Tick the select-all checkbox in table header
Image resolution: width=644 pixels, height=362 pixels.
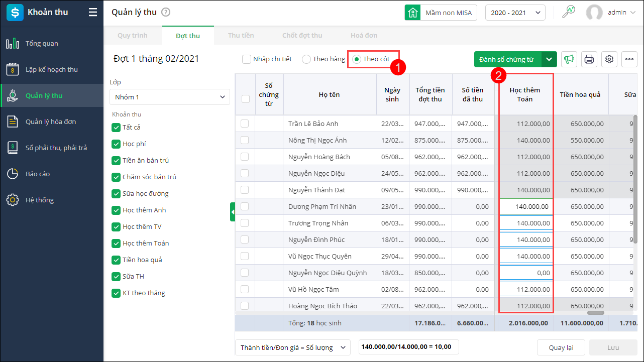click(x=246, y=99)
